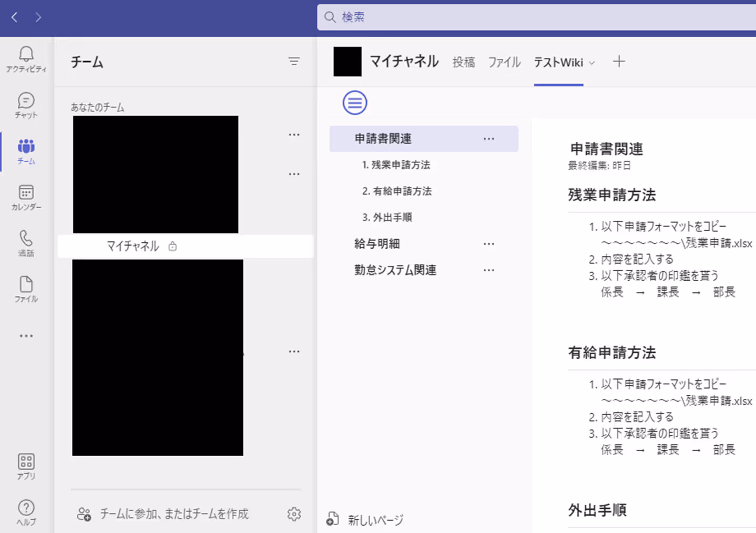Click the 外出手順 section heading
The width and height of the screenshot is (756, 533).
[x=597, y=510]
